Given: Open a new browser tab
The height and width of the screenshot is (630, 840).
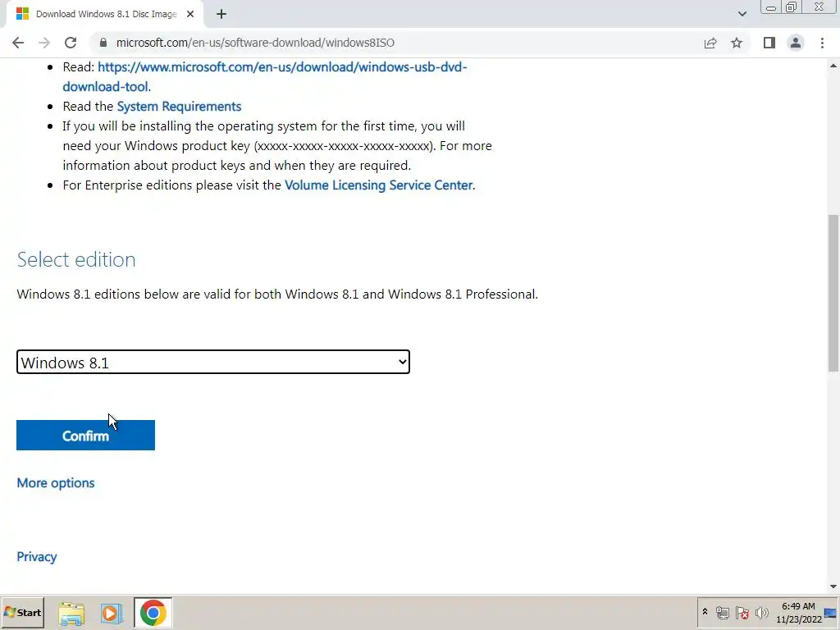Looking at the screenshot, I should [x=221, y=14].
